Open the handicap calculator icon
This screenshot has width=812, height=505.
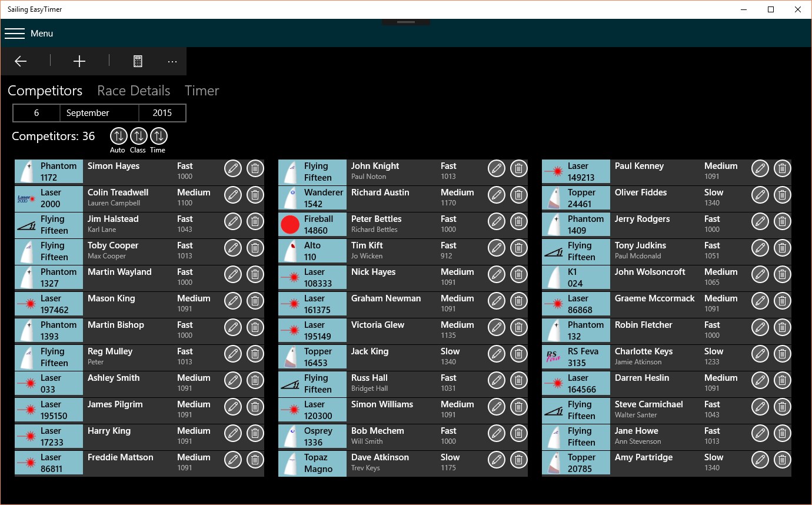[138, 61]
